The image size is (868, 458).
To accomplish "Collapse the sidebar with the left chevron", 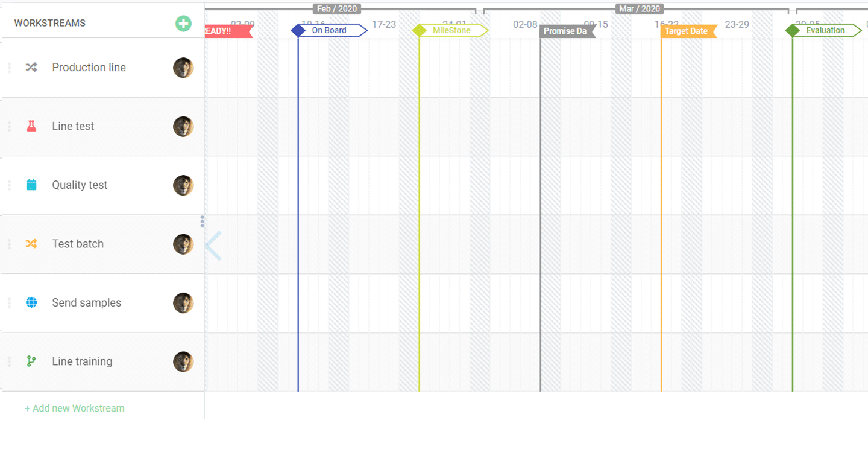I will pos(213,246).
